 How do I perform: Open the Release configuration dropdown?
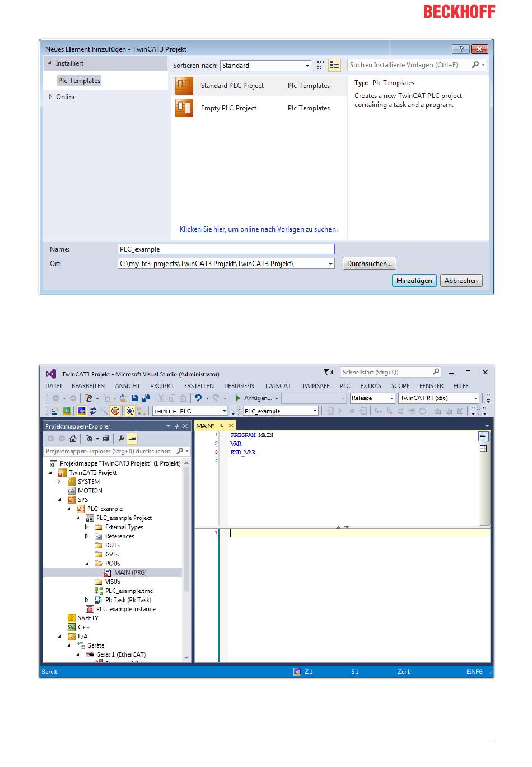tap(373, 398)
